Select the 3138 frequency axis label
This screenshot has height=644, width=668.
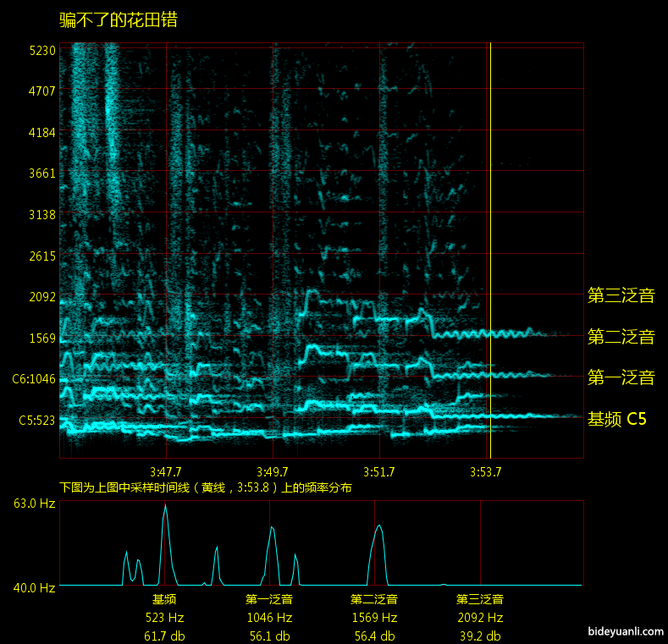42,214
